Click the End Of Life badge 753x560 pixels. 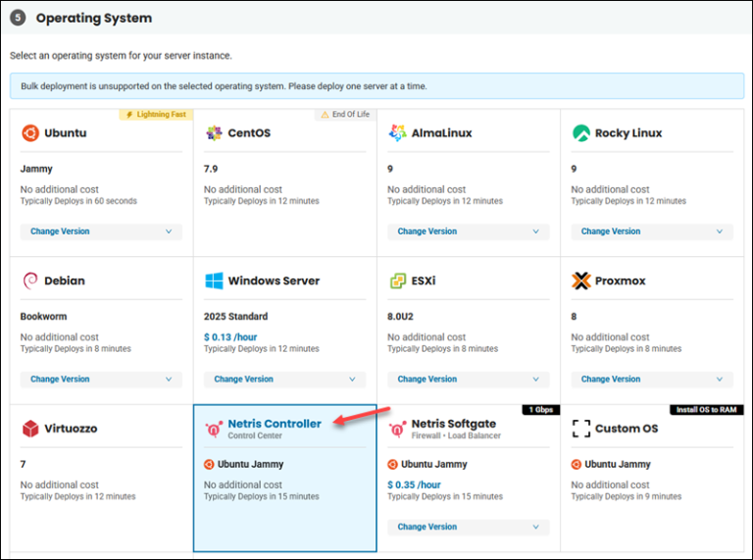pyautogui.click(x=345, y=114)
